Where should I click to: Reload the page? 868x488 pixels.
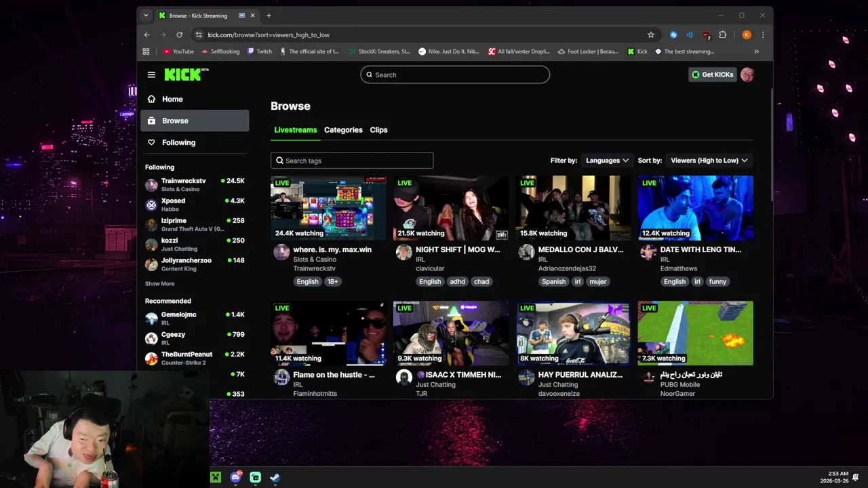[x=179, y=35]
